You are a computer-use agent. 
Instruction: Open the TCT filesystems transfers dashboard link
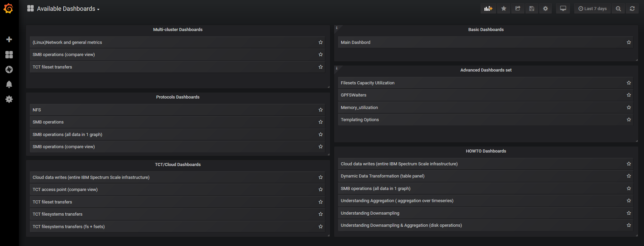(x=57, y=214)
